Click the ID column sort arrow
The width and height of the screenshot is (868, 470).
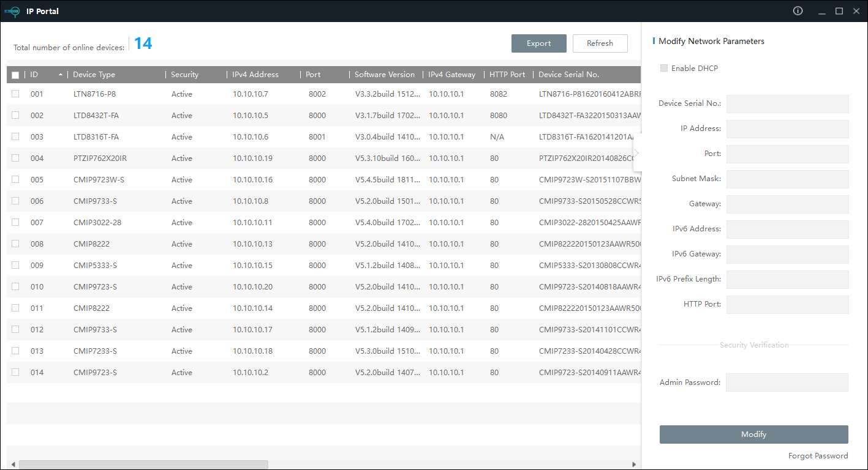pos(61,75)
